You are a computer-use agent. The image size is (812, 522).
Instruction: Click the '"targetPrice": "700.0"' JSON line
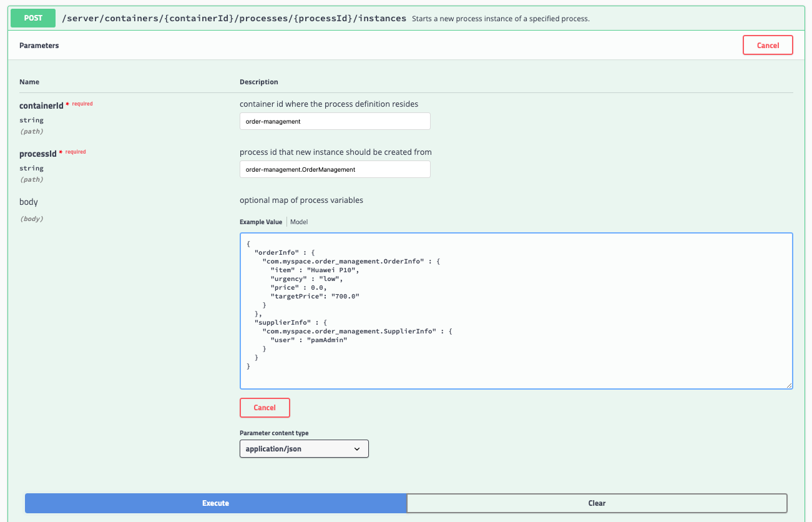(315, 296)
